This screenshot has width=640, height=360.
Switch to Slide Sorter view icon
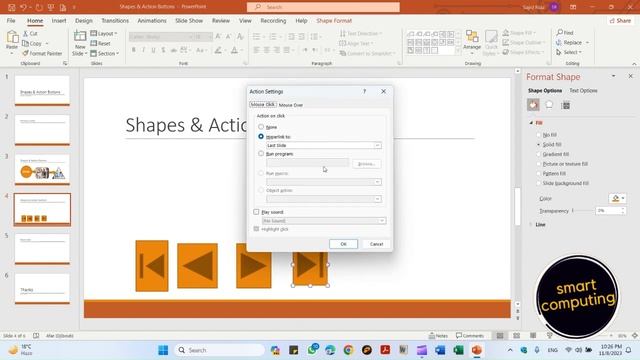[x=516, y=336]
